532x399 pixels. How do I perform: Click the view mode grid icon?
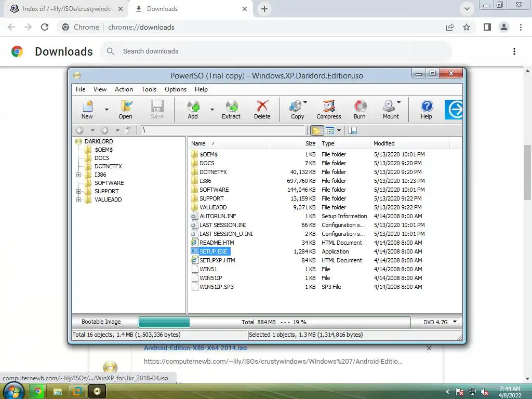click(330, 130)
